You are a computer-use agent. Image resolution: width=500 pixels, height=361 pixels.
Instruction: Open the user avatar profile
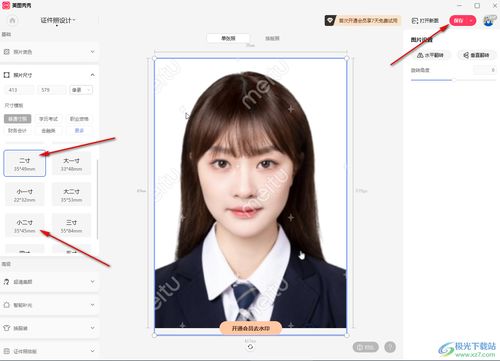coord(489,21)
